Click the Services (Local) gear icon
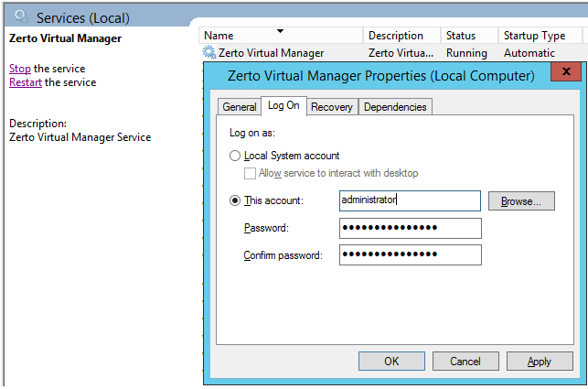The image size is (588, 389). 21,16
